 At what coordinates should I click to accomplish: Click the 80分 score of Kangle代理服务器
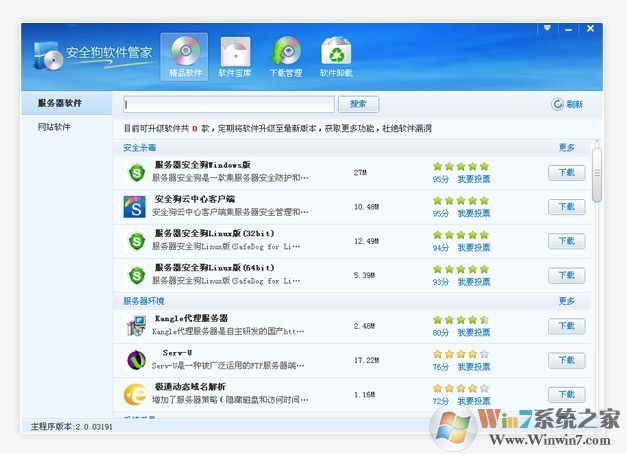click(441, 333)
